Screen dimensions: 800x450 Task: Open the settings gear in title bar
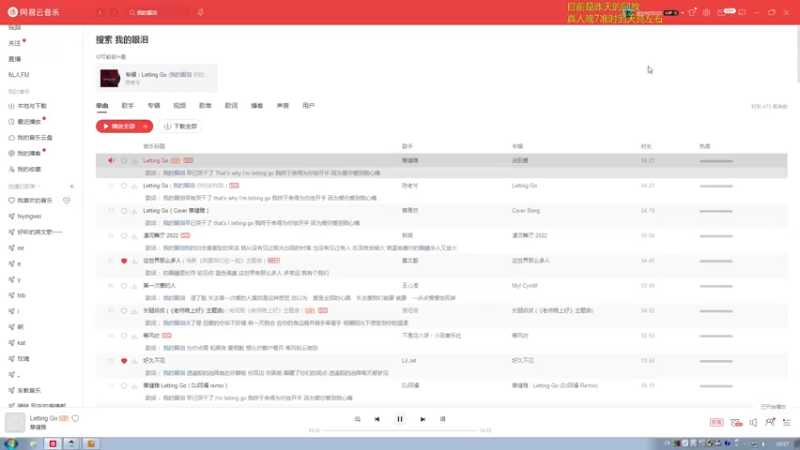pyautogui.click(x=707, y=12)
